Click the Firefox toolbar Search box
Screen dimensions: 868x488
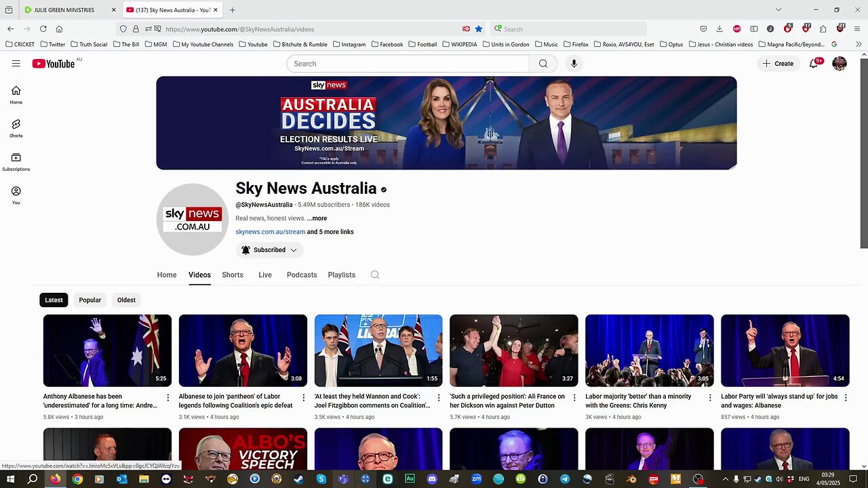568,29
